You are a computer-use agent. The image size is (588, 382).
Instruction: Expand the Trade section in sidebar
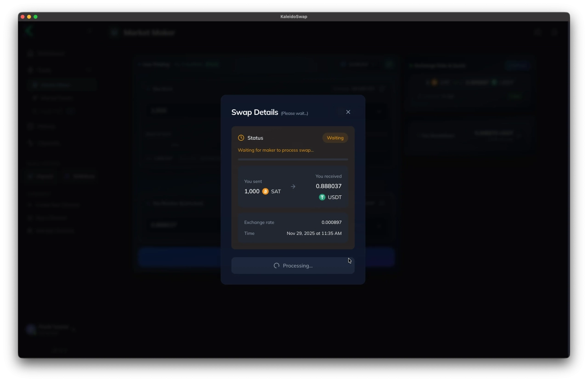(87, 70)
